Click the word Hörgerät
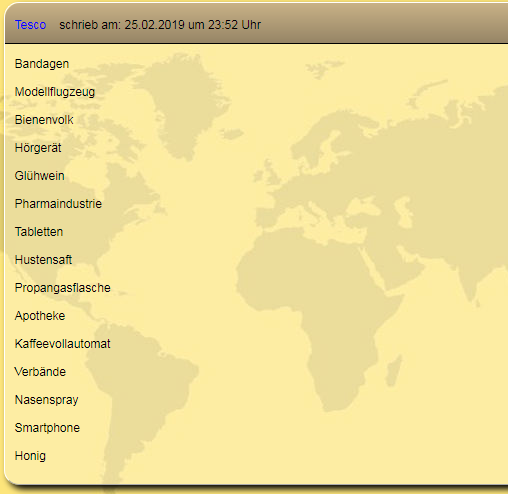The height and width of the screenshot is (494, 508). pyautogui.click(x=38, y=148)
